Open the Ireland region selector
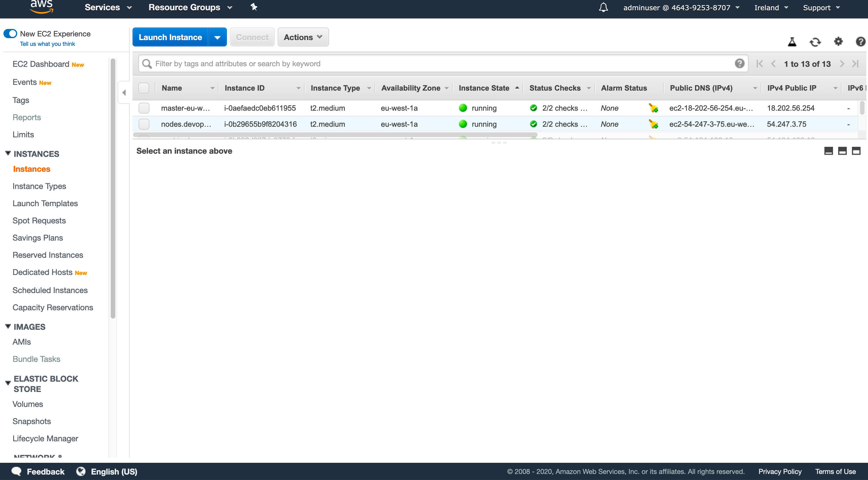 pos(771,7)
